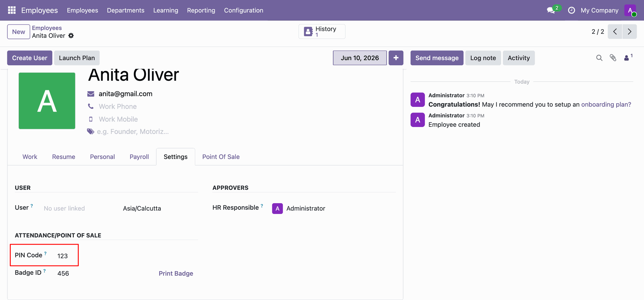Click the employee photo placeholder

tap(47, 101)
